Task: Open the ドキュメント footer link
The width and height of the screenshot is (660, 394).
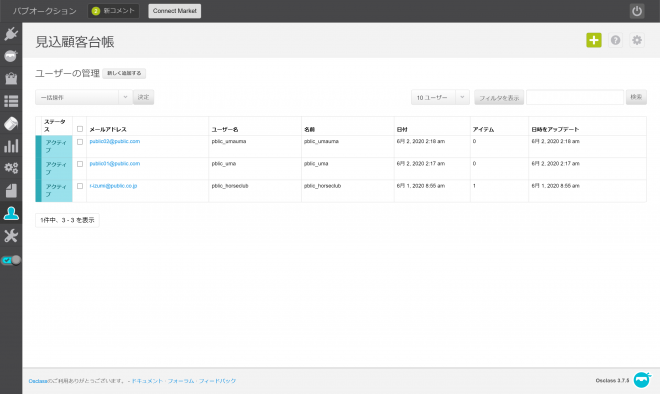Action: click(x=147, y=381)
